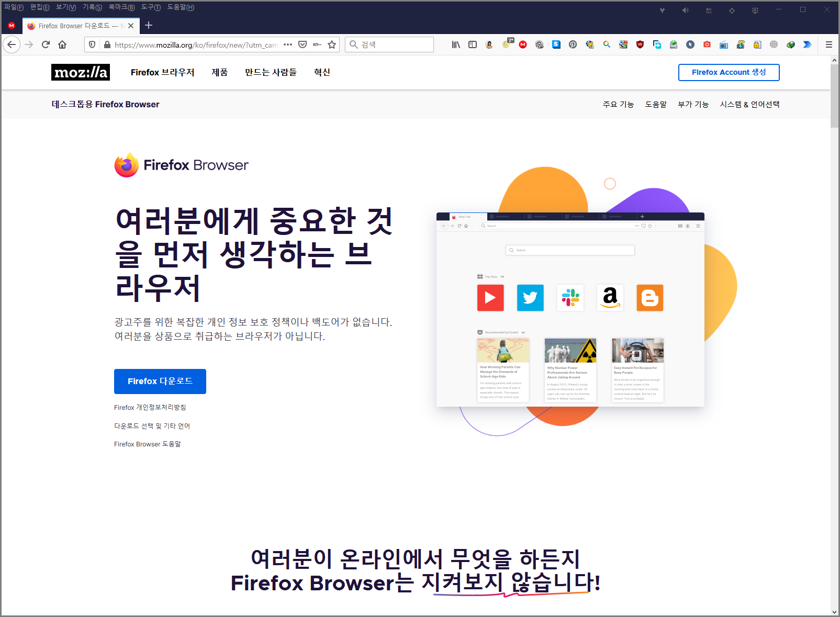Viewport: 840px width, 617px height.
Task: Open Firefox Browser 도움말 link
Action: click(x=148, y=444)
